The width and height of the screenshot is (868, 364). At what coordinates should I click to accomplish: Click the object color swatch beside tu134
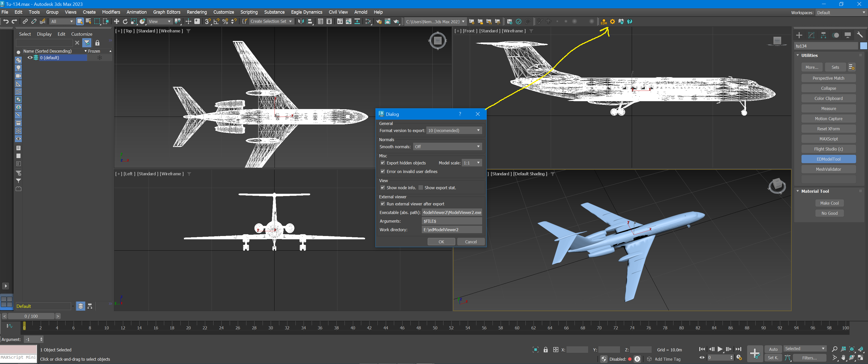pos(863,46)
